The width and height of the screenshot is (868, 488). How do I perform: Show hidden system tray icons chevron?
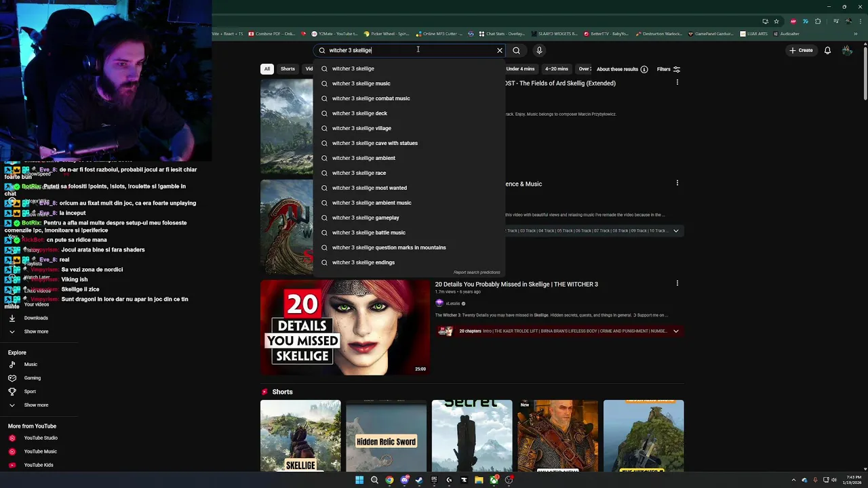coord(794,480)
